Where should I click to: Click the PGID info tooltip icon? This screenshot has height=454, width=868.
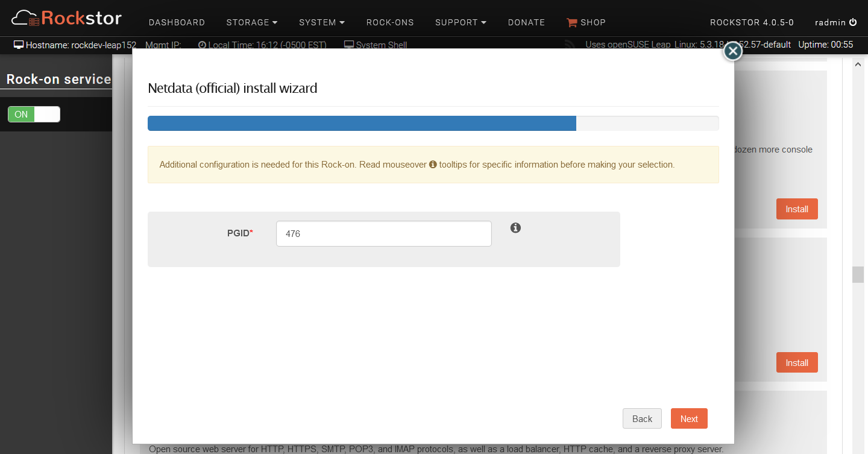[x=515, y=228]
